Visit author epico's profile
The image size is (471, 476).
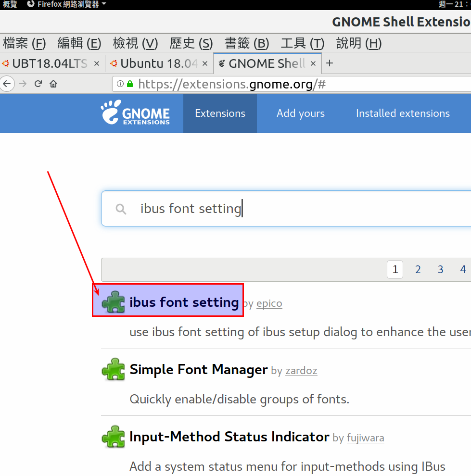click(269, 303)
